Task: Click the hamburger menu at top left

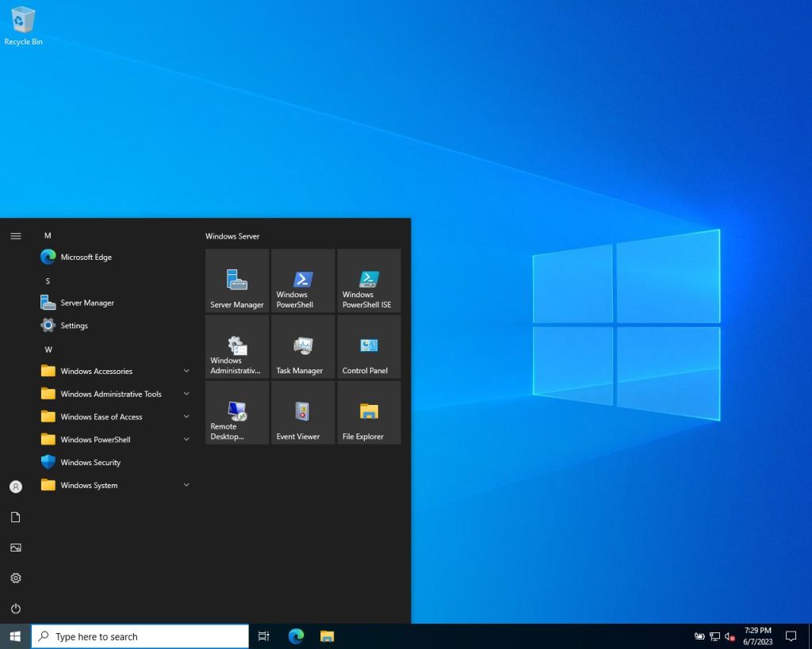Action: click(x=15, y=235)
